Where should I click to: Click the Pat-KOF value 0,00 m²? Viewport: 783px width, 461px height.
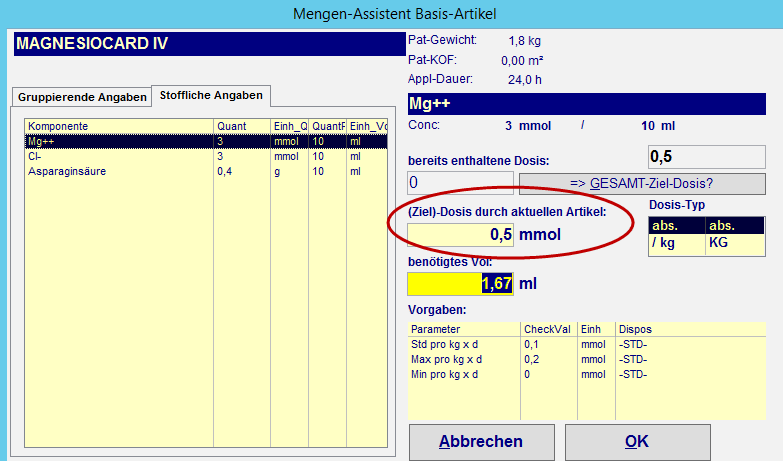(x=522, y=61)
